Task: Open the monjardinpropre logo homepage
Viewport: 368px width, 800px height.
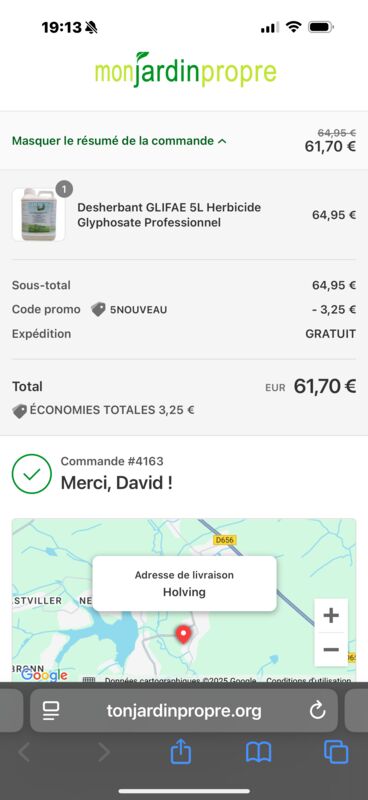Action: point(186,69)
